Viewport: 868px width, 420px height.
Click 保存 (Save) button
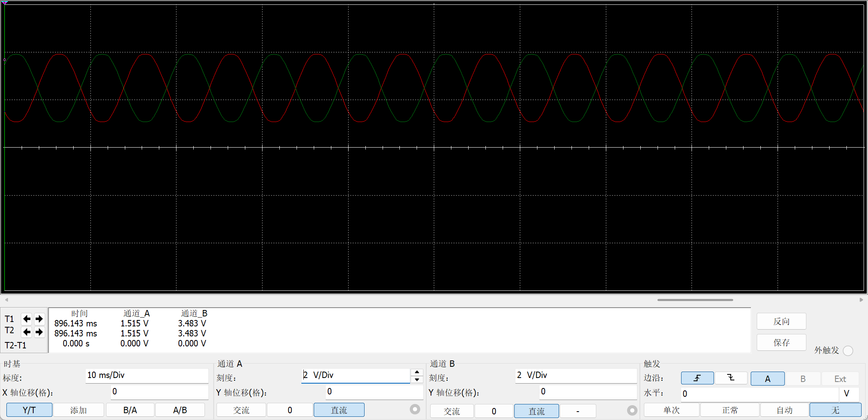pyautogui.click(x=782, y=342)
